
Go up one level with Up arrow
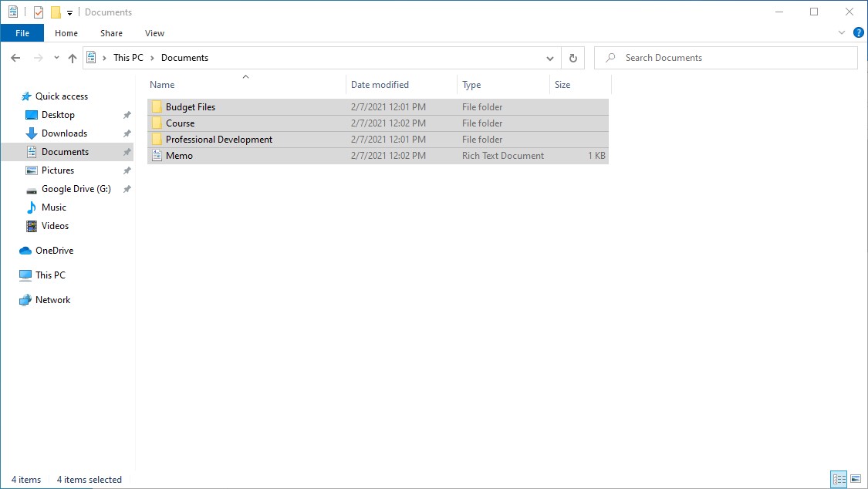(x=73, y=58)
